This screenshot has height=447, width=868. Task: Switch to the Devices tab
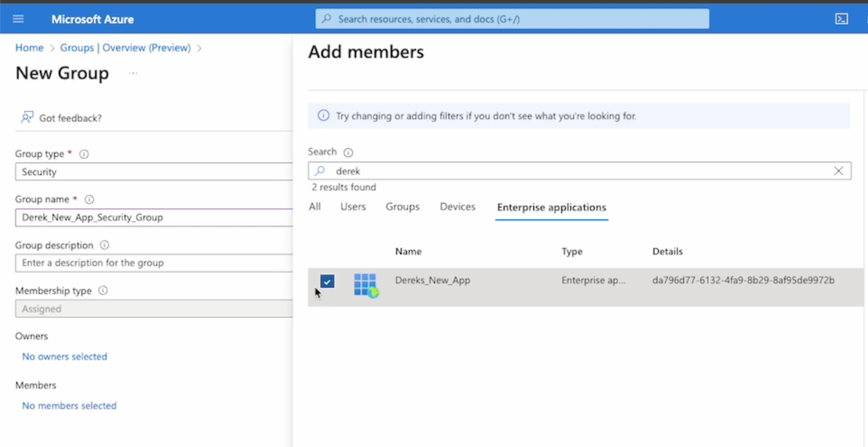(x=457, y=207)
